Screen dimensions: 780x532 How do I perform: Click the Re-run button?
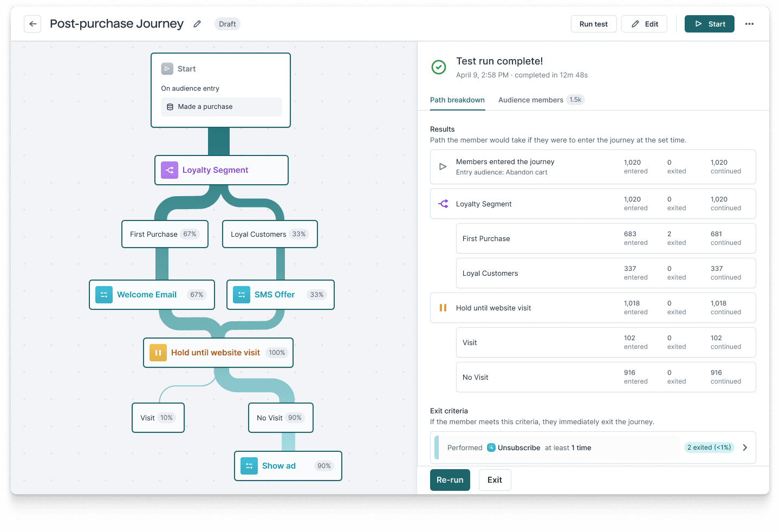click(x=450, y=480)
